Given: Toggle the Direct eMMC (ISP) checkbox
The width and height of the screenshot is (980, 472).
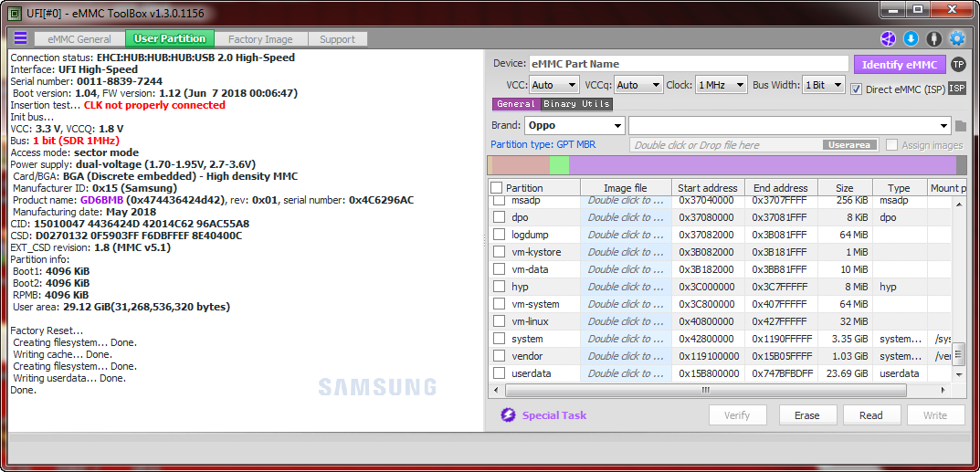Looking at the screenshot, I should point(857,89).
